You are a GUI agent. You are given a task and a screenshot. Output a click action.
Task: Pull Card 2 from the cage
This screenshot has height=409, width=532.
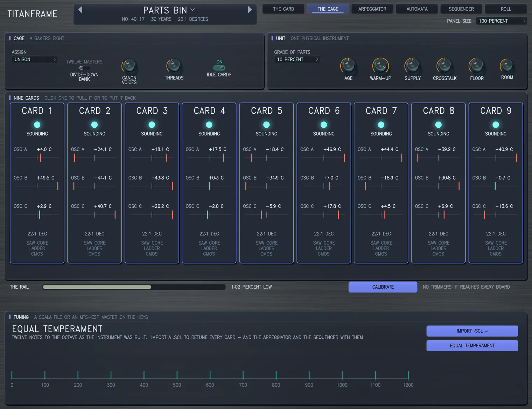click(x=94, y=183)
